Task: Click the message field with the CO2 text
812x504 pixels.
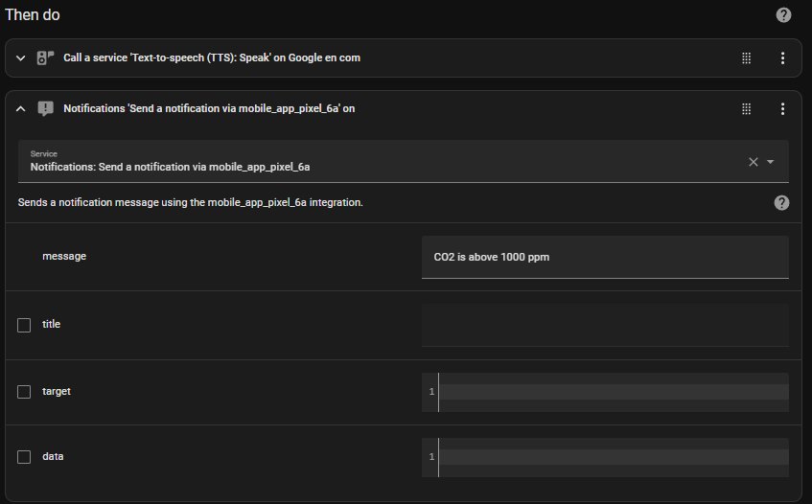Action: (x=605, y=257)
